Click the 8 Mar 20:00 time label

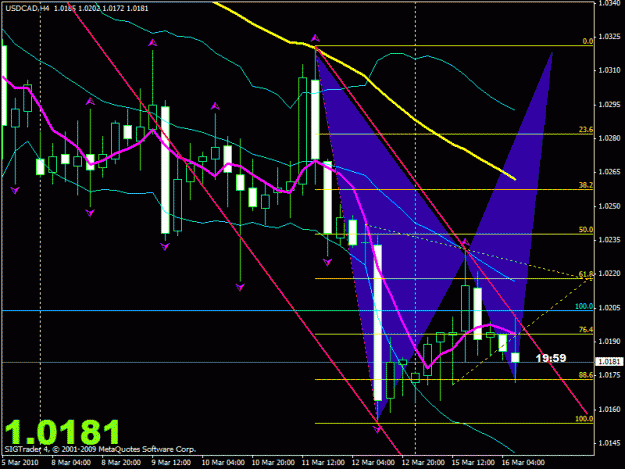(121, 462)
